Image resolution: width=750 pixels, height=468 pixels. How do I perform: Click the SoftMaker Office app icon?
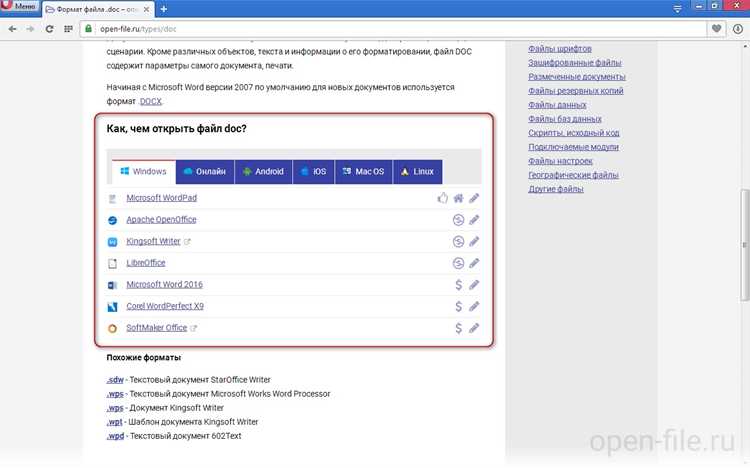(112, 329)
